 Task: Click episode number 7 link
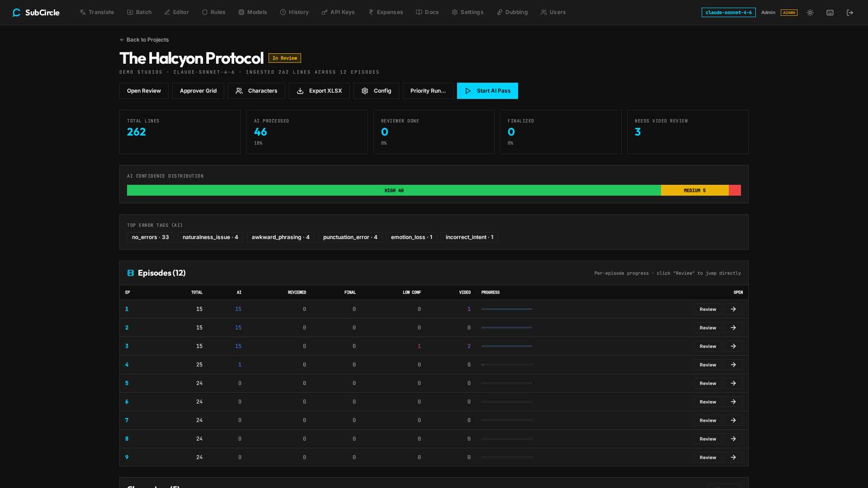[x=127, y=420]
